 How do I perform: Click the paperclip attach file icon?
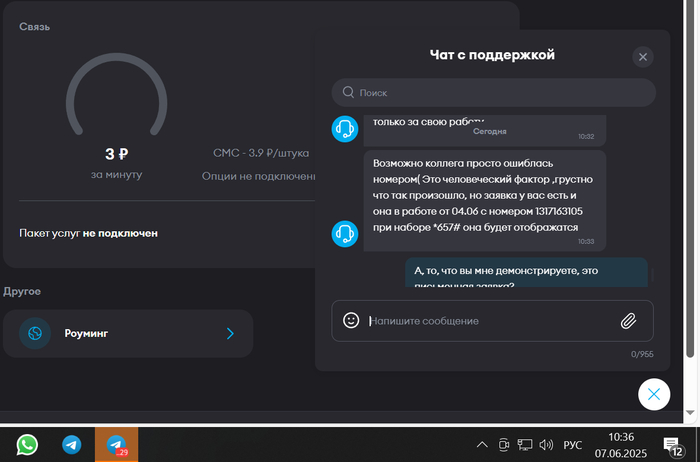628,321
